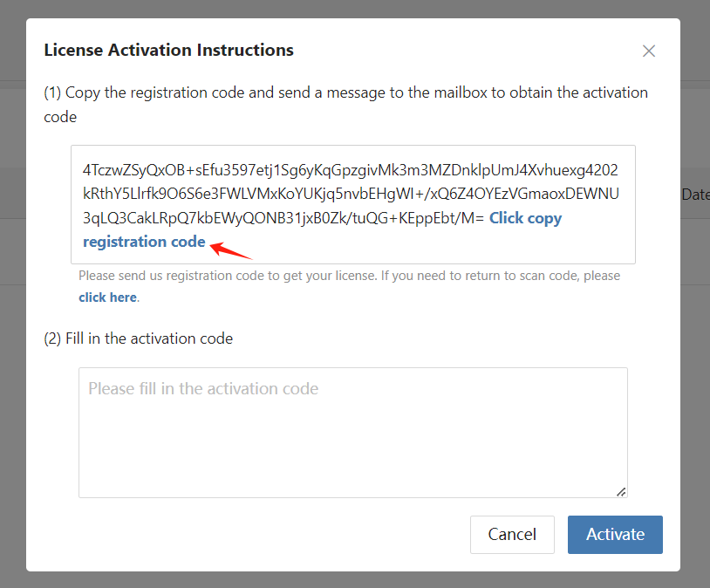Click empty white space left of Cancel
The height and width of the screenshot is (588, 710).
262,534
